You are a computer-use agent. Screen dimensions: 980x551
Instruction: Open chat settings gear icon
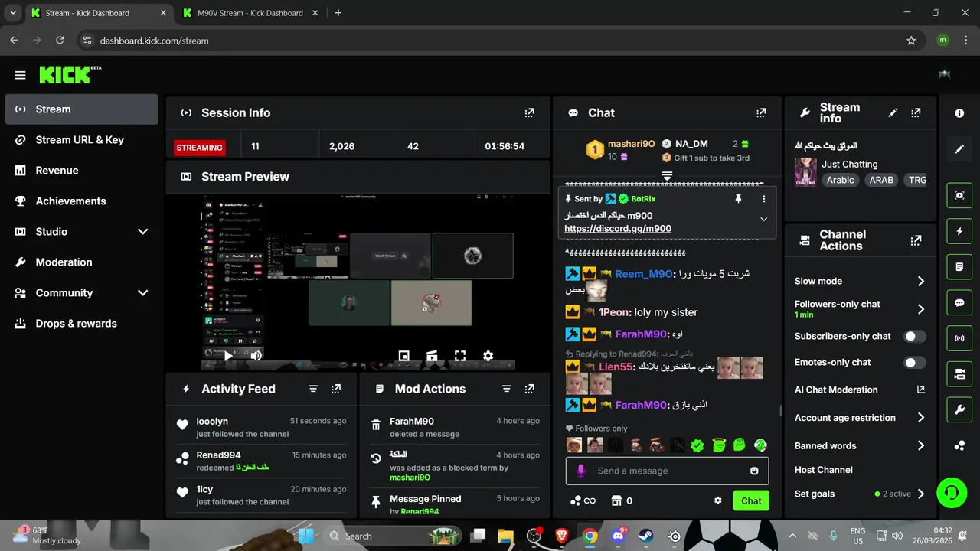[x=718, y=500]
